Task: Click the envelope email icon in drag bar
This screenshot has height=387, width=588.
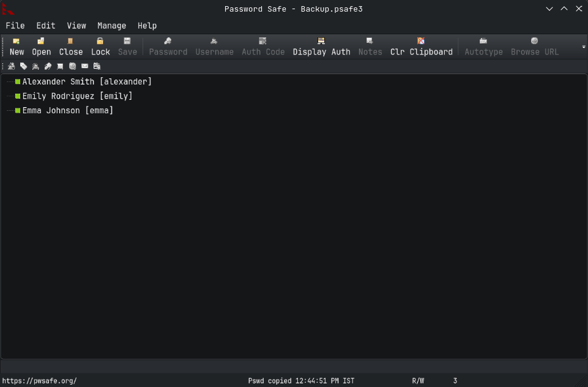Action: click(x=84, y=66)
